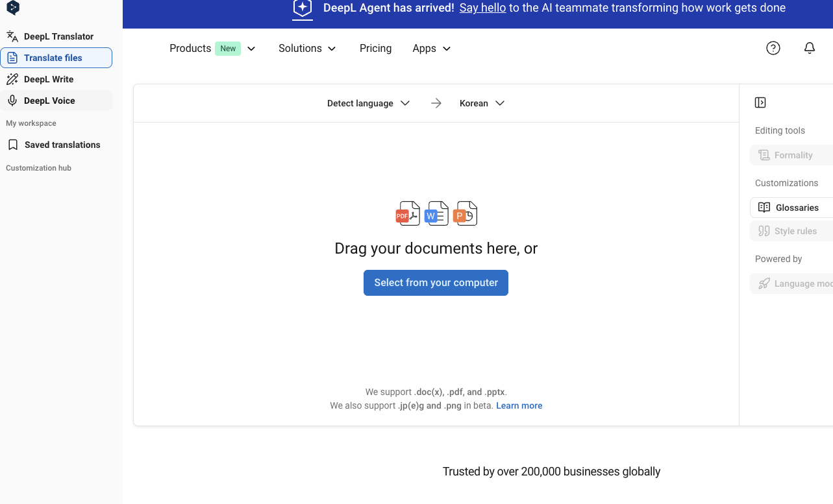Open the Pricing page

click(376, 49)
